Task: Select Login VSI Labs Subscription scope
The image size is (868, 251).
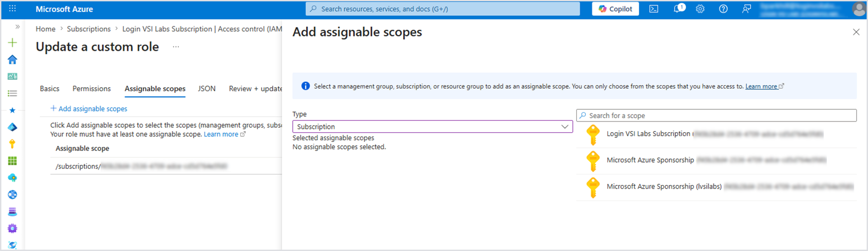Action: (716, 134)
